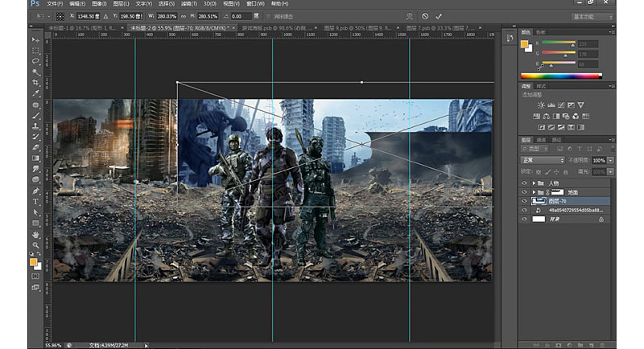Click the toolbox foreground color swatch

(33, 262)
